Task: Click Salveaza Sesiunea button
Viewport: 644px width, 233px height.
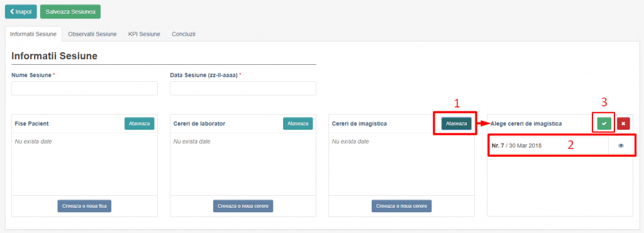Action: [x=70, y=11]
